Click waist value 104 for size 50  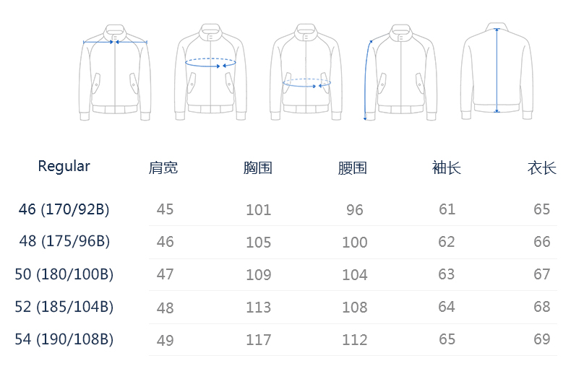point(355,274)
